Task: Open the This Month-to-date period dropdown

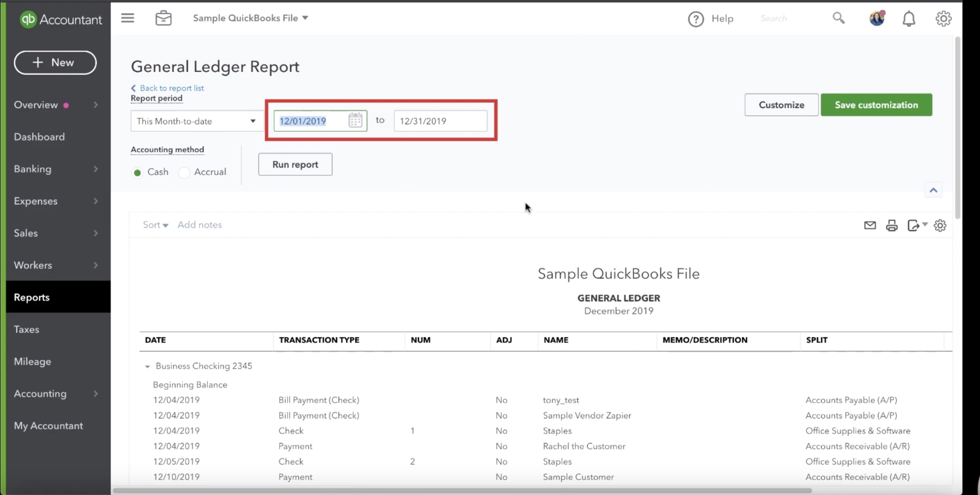Action: point(197,121)
